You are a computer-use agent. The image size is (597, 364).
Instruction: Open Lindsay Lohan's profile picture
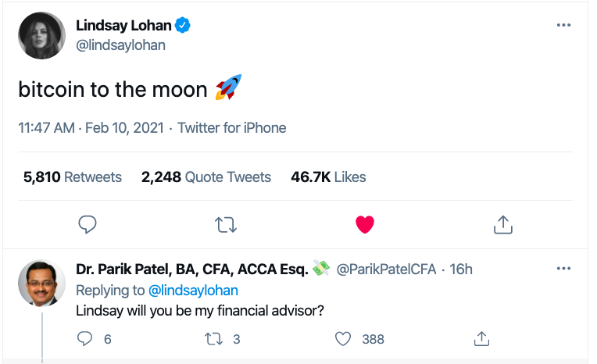(41, 35)
